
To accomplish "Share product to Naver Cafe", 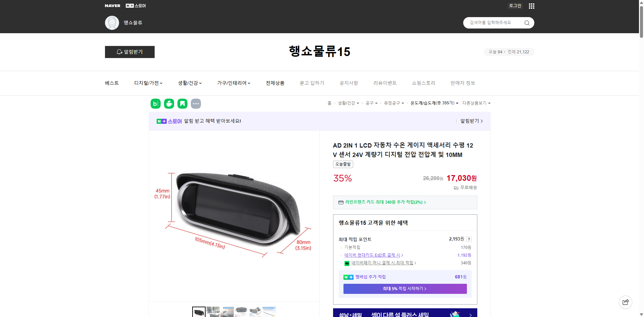I will coord(169,103).
